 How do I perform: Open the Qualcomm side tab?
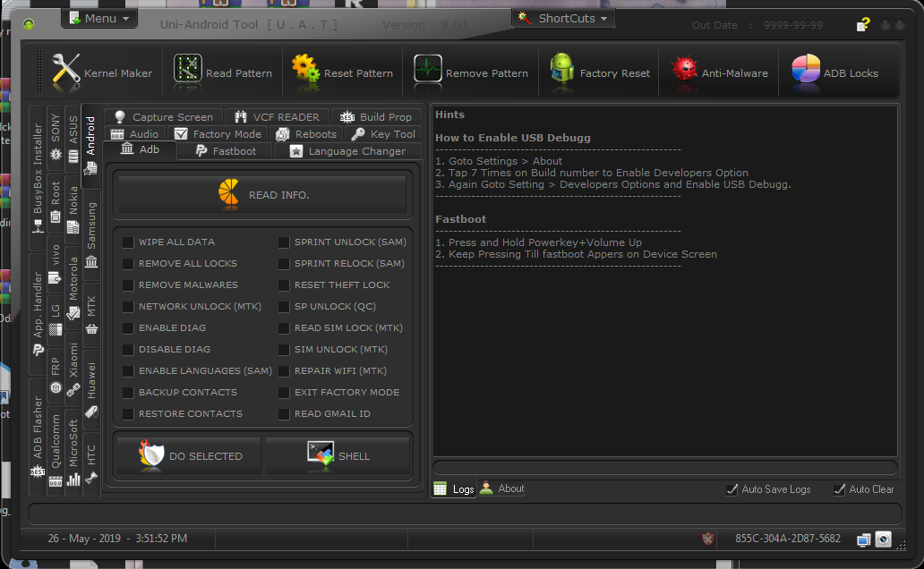pyautogui.click(x=56, y=450)
